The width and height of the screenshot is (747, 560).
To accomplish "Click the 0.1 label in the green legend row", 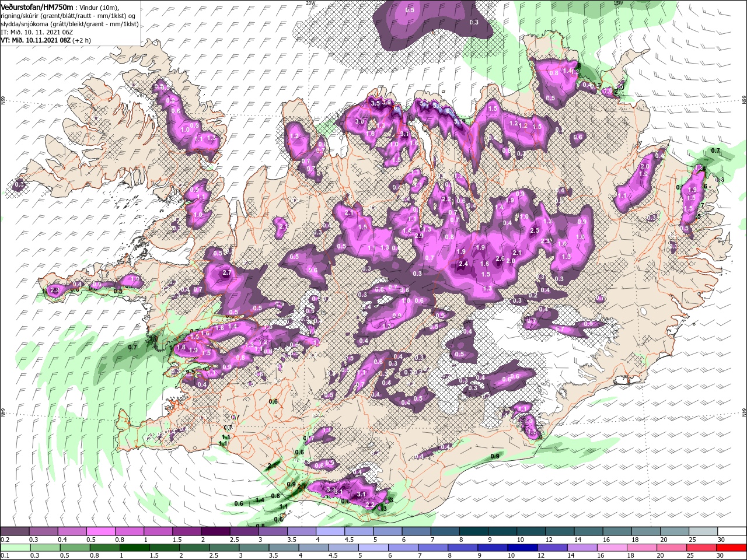I will click(x=5, y=555).
